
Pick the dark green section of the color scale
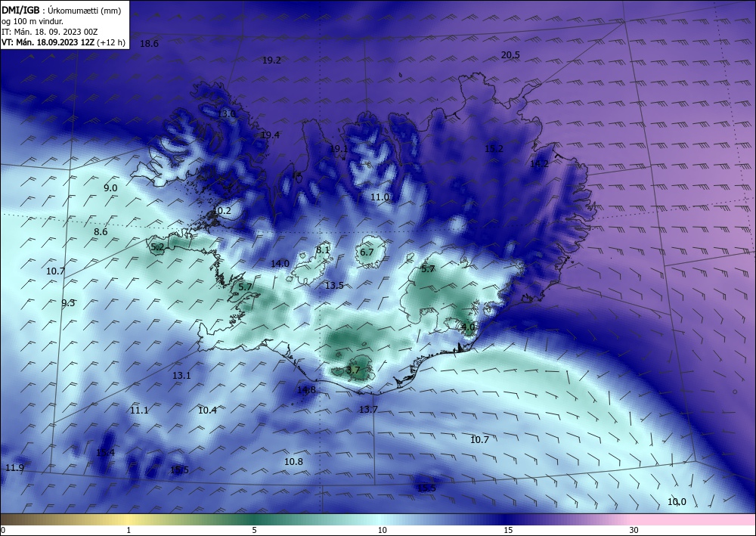click(x=256, y=519)
